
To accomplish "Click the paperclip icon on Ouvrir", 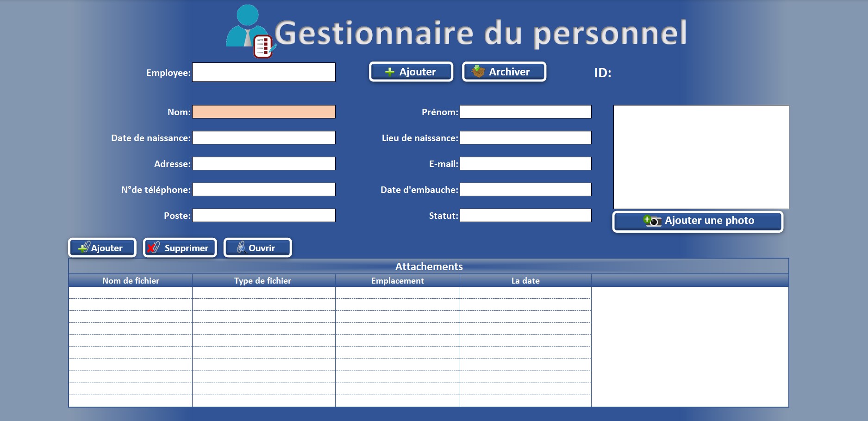I will pyautogui.click(x=241, y=248).
